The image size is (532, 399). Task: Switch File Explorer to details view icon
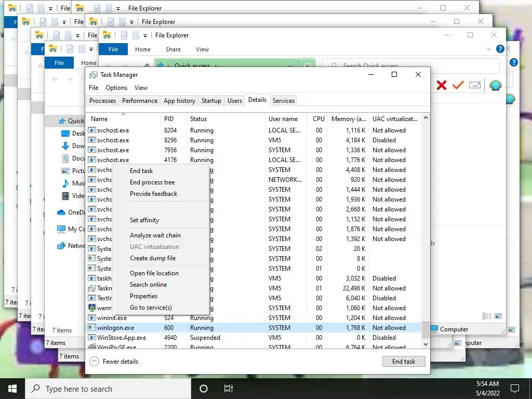(x=486, y=316)
